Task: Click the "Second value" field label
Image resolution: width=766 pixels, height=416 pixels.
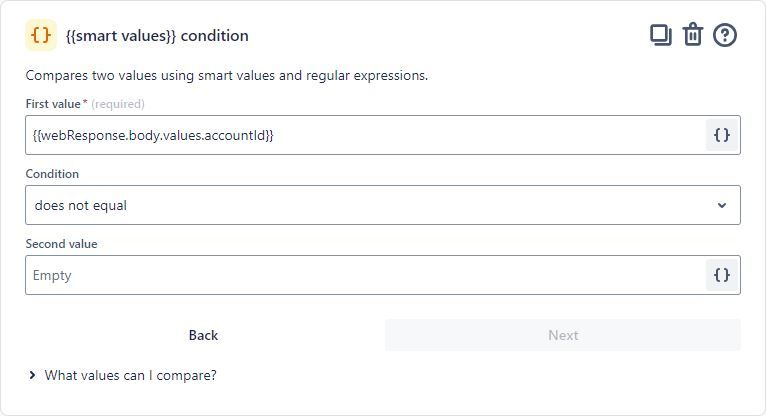Action: tap(61, 244)
